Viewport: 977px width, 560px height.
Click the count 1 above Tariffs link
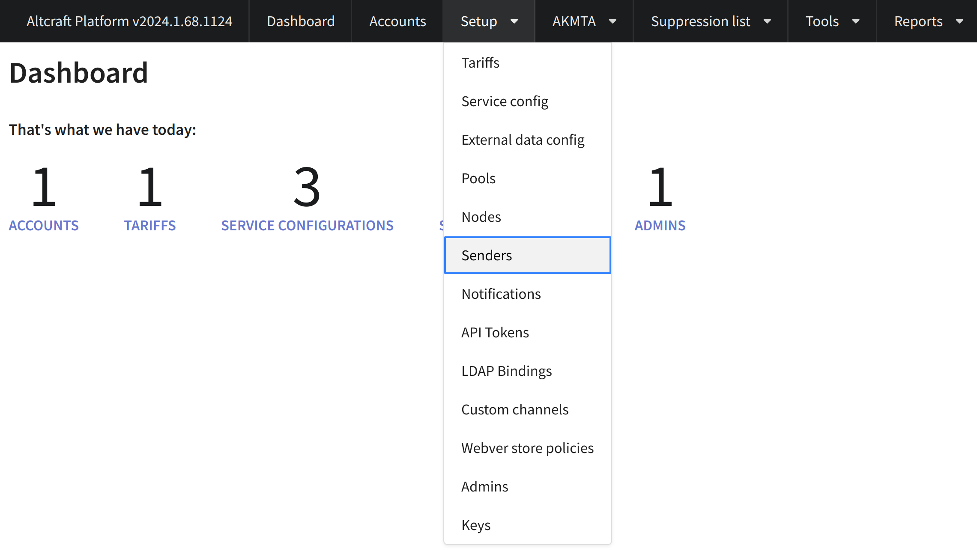[x=150, y=187]
